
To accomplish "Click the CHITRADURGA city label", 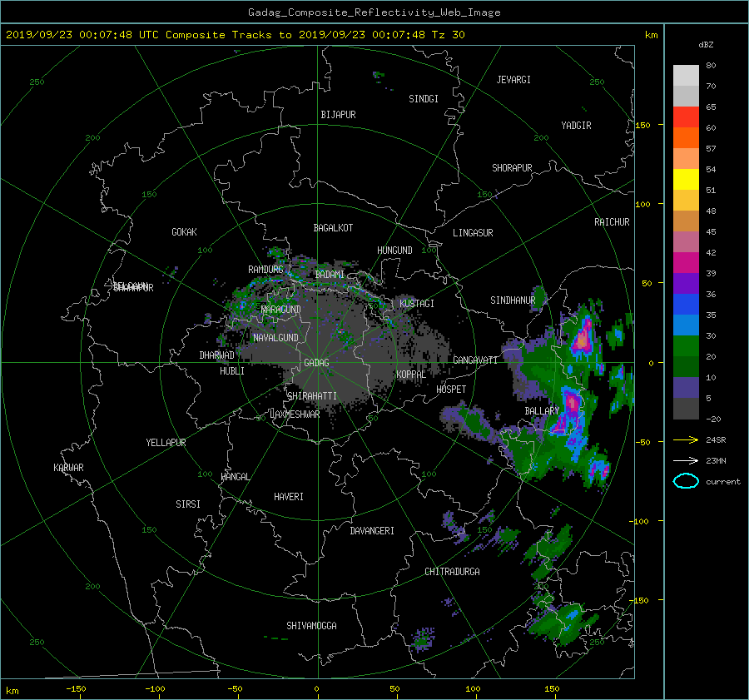I will point(453,572).
